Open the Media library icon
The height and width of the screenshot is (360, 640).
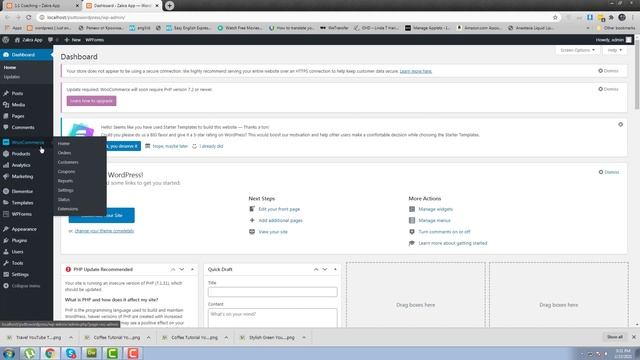[x=6, y=105]
